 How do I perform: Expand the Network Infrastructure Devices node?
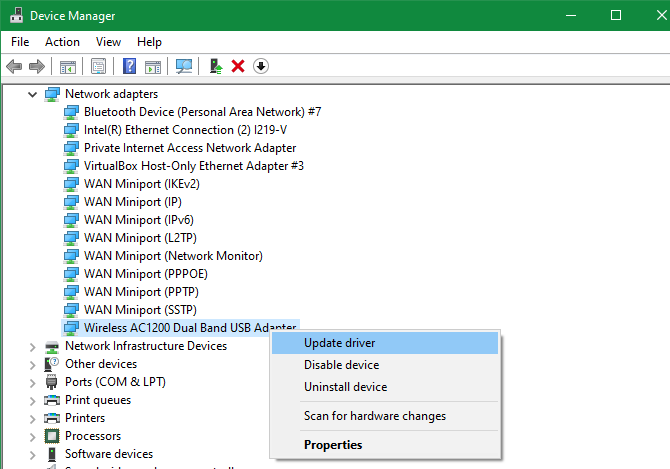pyautogui.click(x=32, y=347)
